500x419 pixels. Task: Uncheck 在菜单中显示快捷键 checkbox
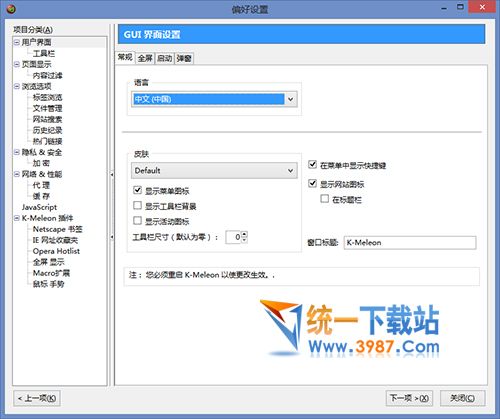tap(312, 164)
